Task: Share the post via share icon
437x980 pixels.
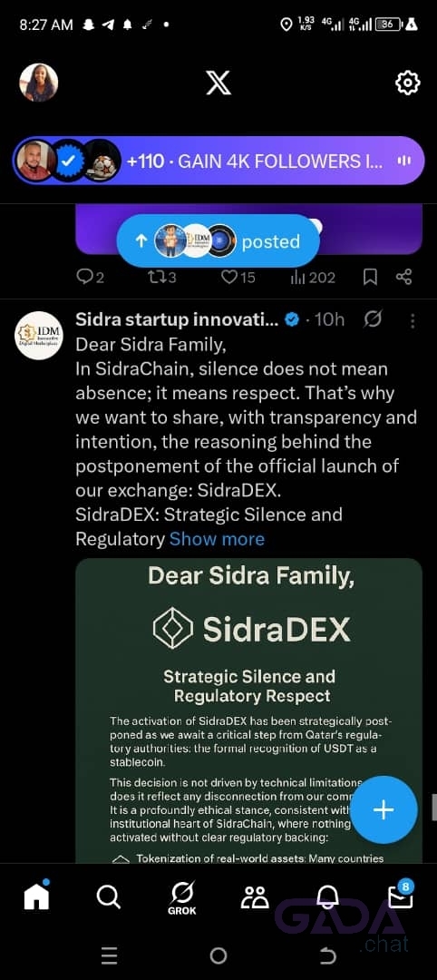Action: 404,277
